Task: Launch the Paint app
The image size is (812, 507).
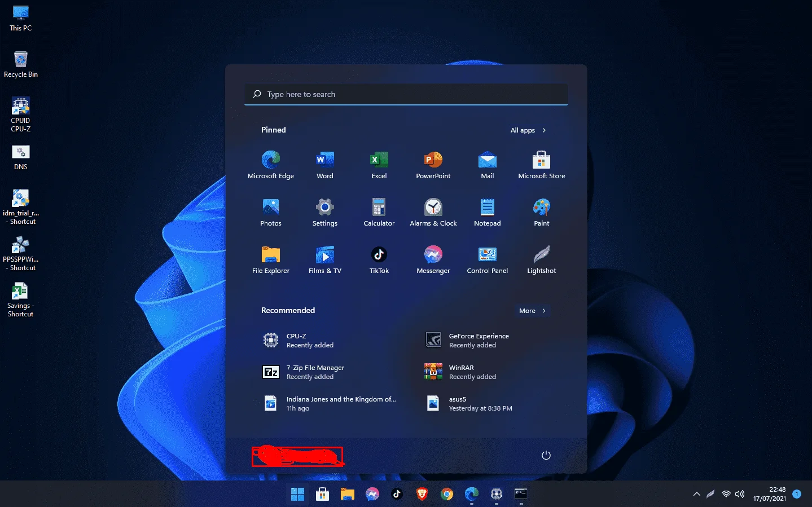Action: click(542, 212)
